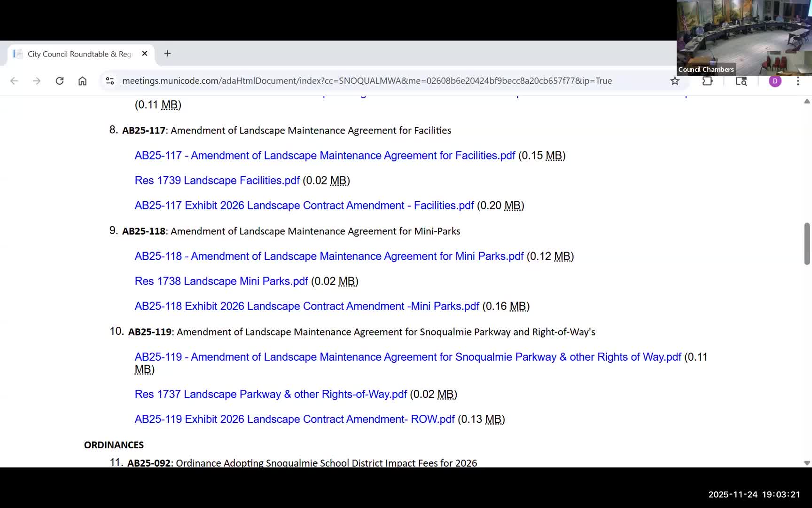
Task: Open site information icon in address bar
Action: pyautogui.click(x=110, y=81)
